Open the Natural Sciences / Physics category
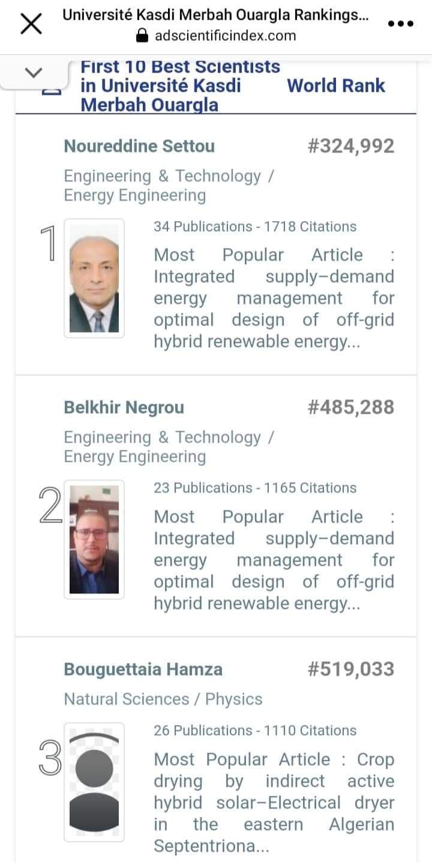Screen dimensions: 432x868 pyautogui.click(x=163, y=699)
